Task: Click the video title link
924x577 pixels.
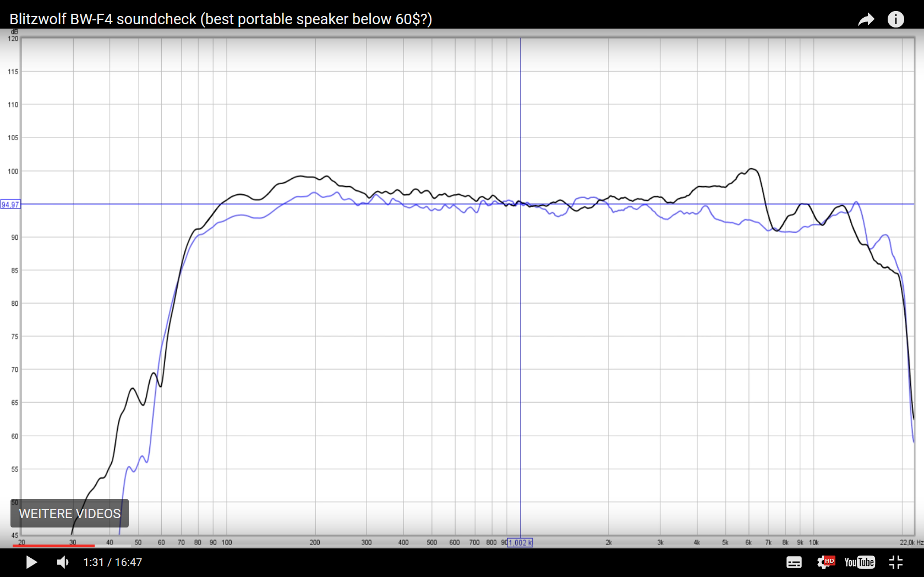Action: pyautogui.click(x=221, y=19)
